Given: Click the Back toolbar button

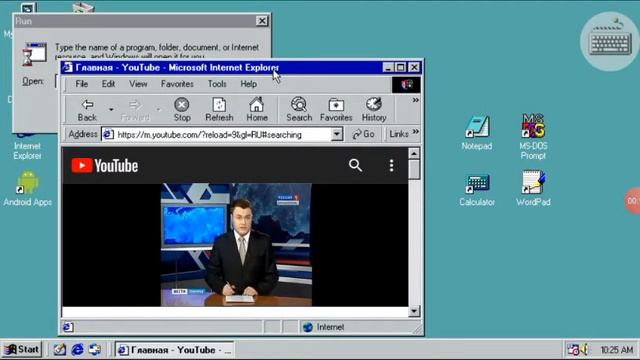Looking at the screenshot, I should click(87, 109).
